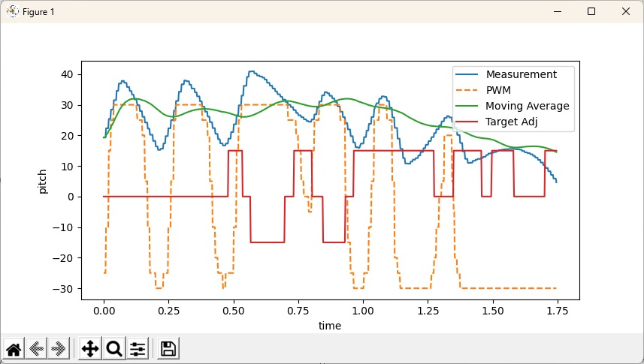
Task: Select the Moving Average legend label
Action: click(527, 106)
